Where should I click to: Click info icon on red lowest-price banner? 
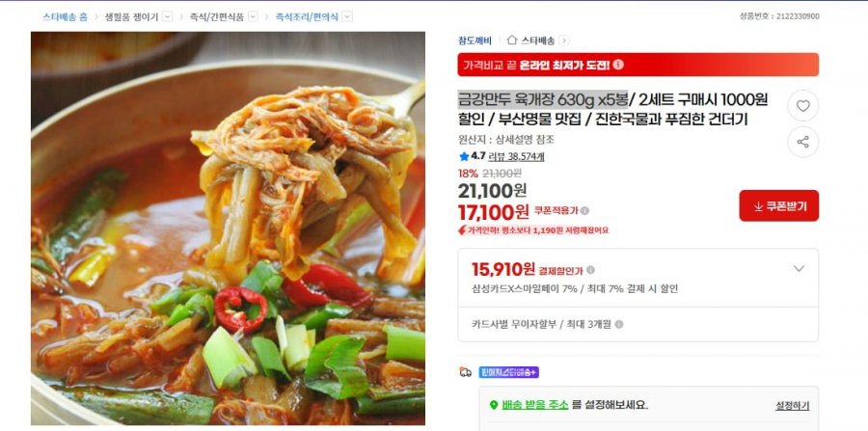(618, 65)
